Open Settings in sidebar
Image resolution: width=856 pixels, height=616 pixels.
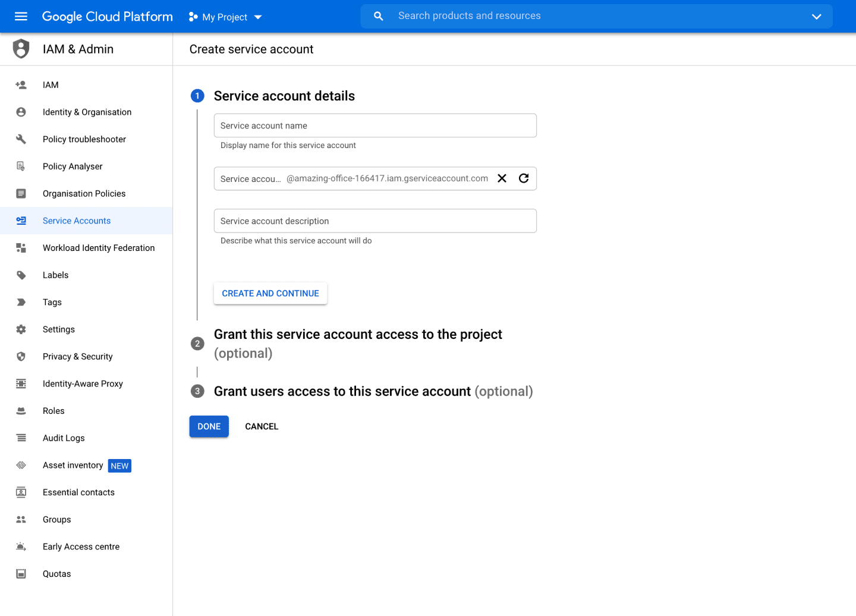[x=86, y=329]
